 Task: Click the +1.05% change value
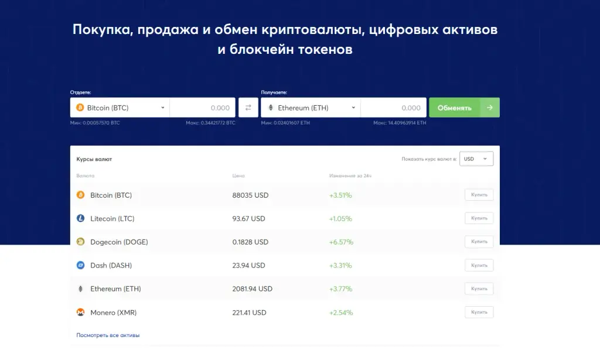pyautogui.click(x=340, y=218)
